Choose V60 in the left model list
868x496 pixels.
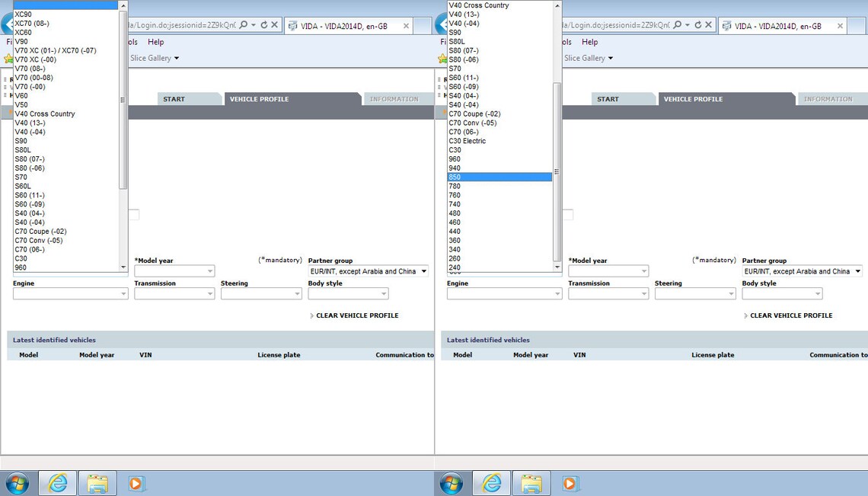click(x=66, y=96)
